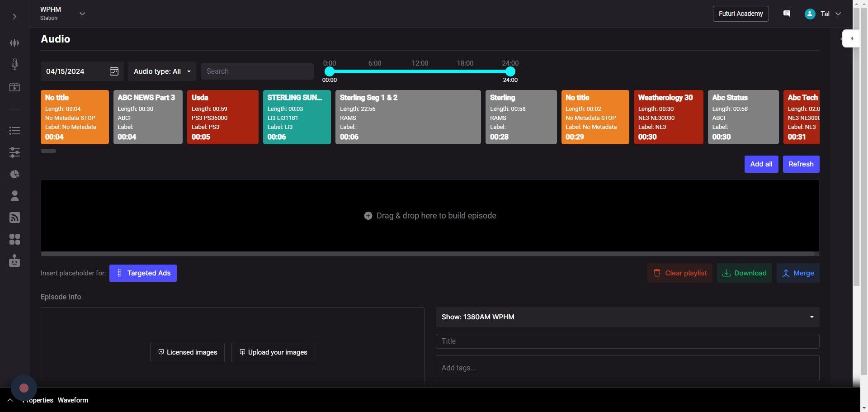Viewport: 868px width, 412px height.
Task: Click the microphone icon in sidebar
Action: (14, 64)
